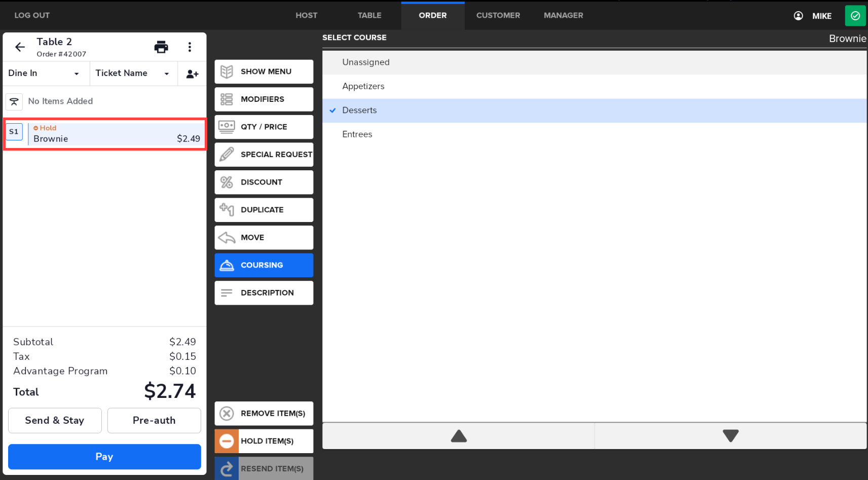Click the Remove Item(s) button

[x=263, y=414]
